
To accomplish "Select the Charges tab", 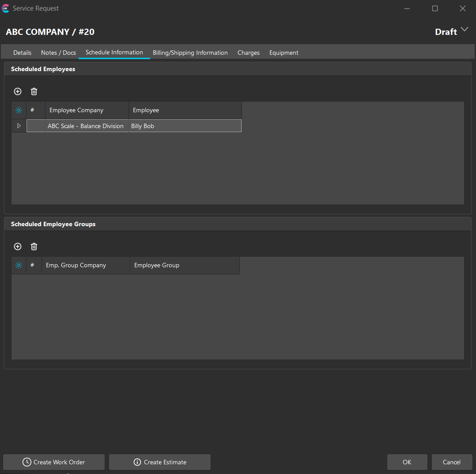I will (x=249, y=53).
